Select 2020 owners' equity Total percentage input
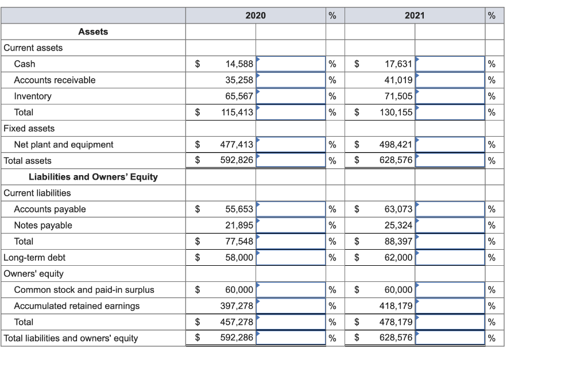 (291, 321)
